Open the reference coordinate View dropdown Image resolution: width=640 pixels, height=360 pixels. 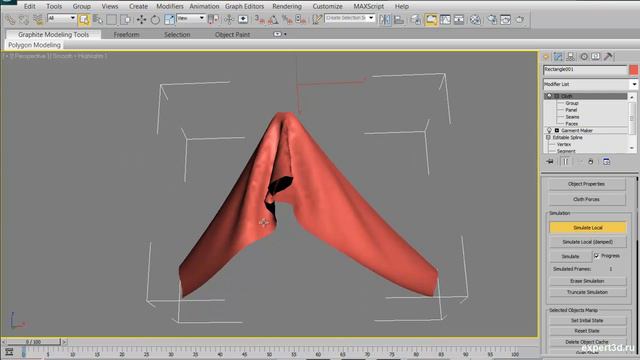coord(191,18)
